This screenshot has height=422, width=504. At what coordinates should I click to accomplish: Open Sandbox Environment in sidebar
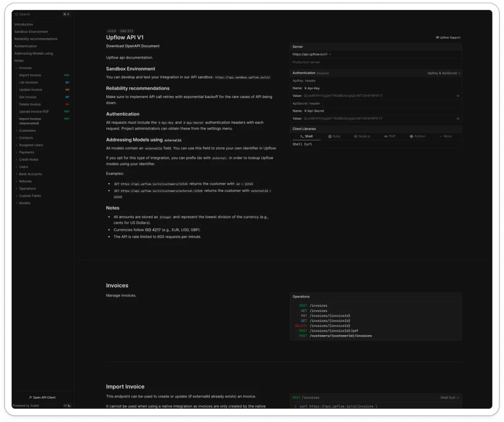[31, 32]
